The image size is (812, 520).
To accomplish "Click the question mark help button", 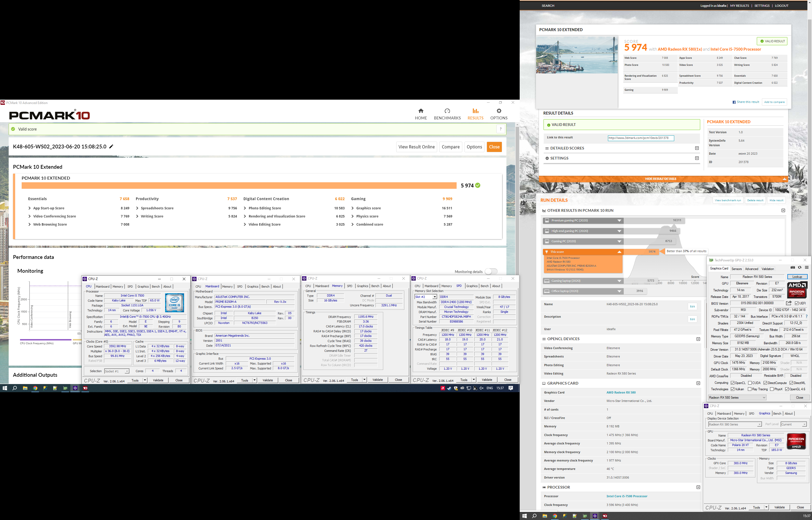I will (501, 129).
